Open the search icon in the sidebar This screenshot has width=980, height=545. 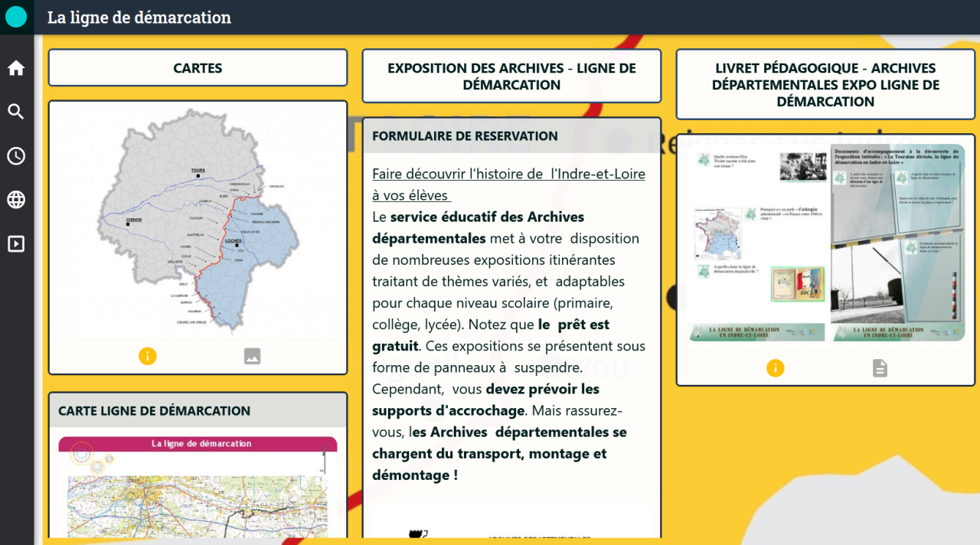coord(16,112)
